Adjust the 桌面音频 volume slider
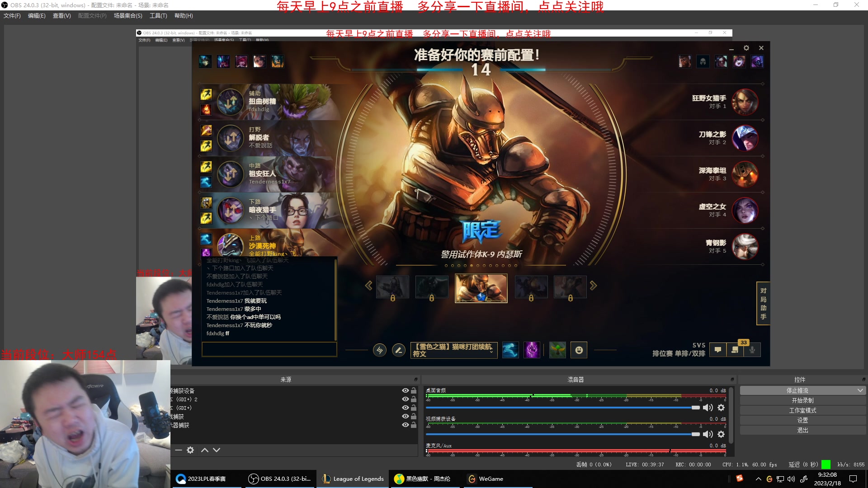 click(x=562, y=408)
